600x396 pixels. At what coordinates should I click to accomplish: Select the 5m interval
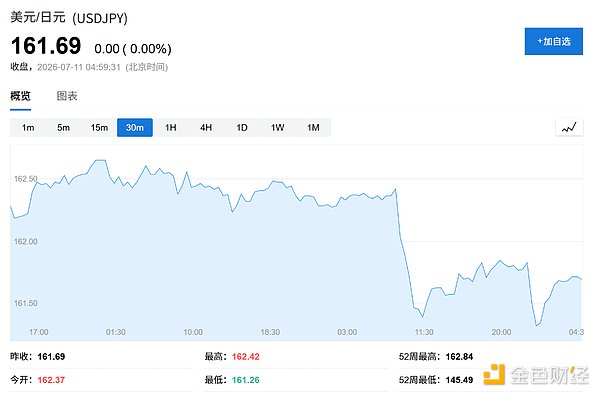[64, 127]
